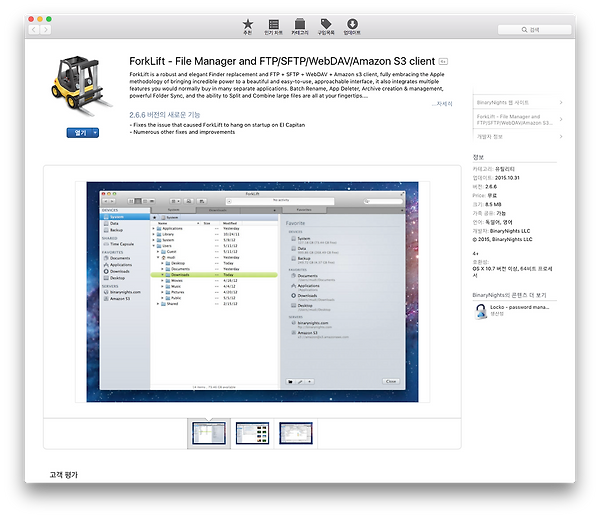Open the Locko - password mana... title
Image resolution: width=600 pixels, height=518 pixels.
click(520, 307)
